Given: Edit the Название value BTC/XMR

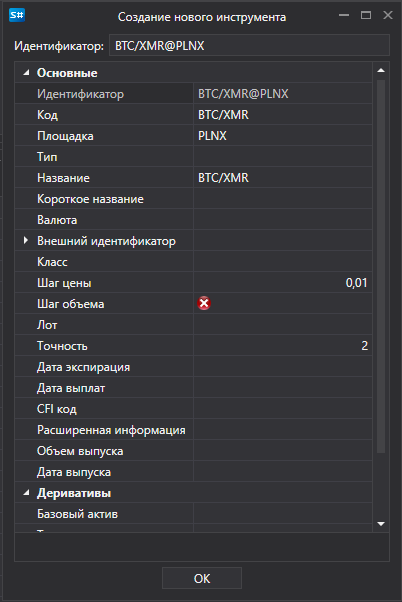Looking at the screenshot, I should click(283, 177).
